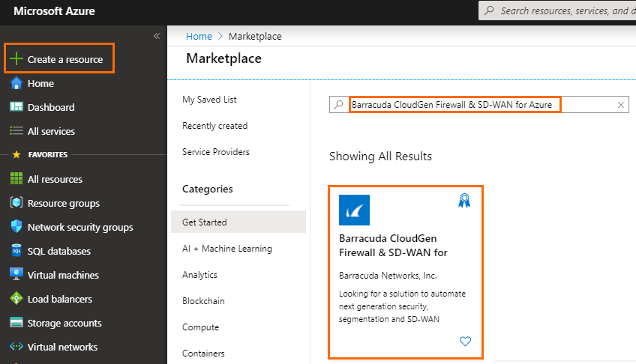Click the Marketplace page heading

(x=224, y=58)
